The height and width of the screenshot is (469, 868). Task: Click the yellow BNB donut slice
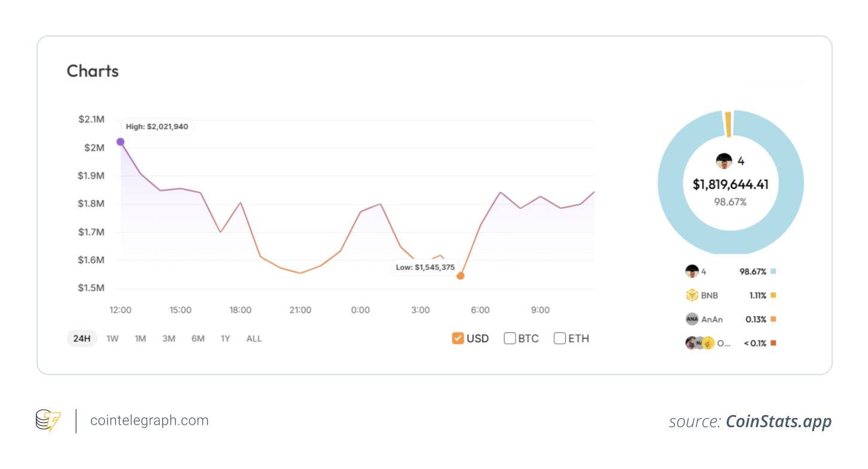[x=728, y=124]
